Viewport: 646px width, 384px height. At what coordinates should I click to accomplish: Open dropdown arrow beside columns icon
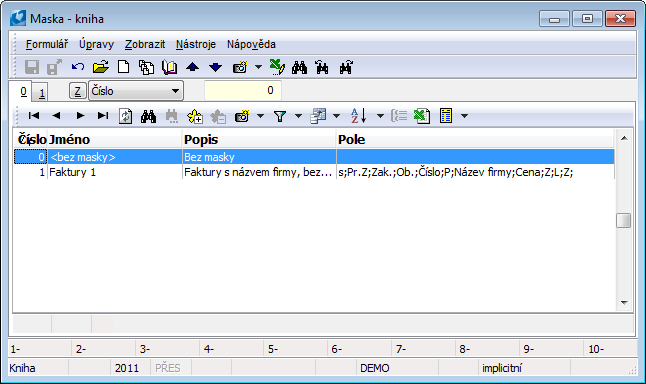336,117
